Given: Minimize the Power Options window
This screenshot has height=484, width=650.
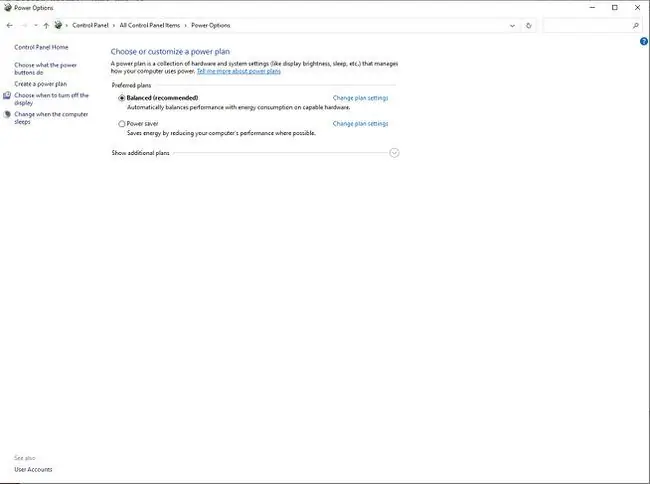Looking at the screenshot, I should point(592,7).
